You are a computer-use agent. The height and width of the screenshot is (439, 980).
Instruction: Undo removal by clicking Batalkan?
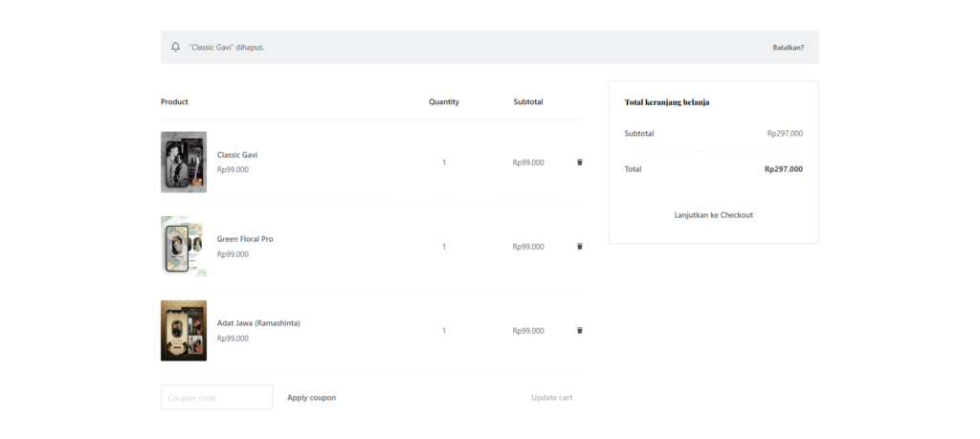[x=788, y=47]
